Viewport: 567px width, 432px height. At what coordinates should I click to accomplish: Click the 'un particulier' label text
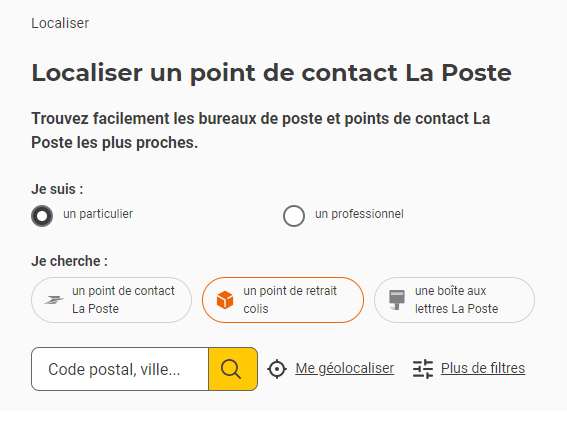98,214
